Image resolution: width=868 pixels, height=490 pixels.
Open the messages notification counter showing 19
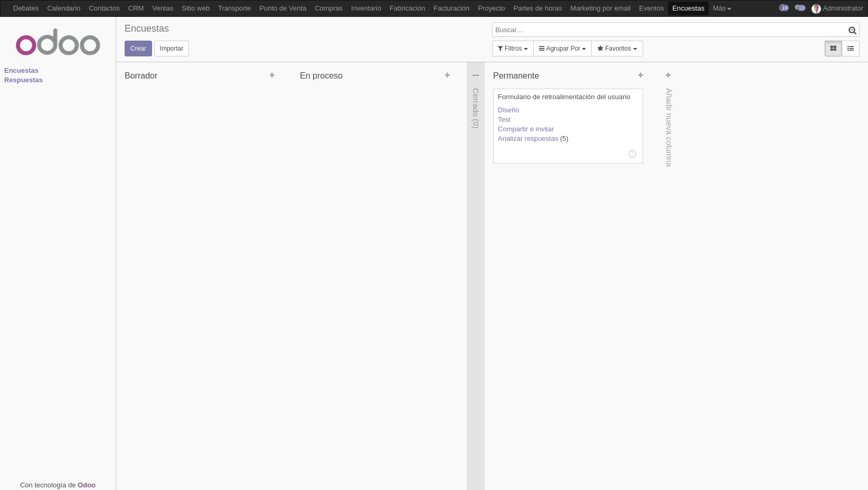tap(784, 8)
